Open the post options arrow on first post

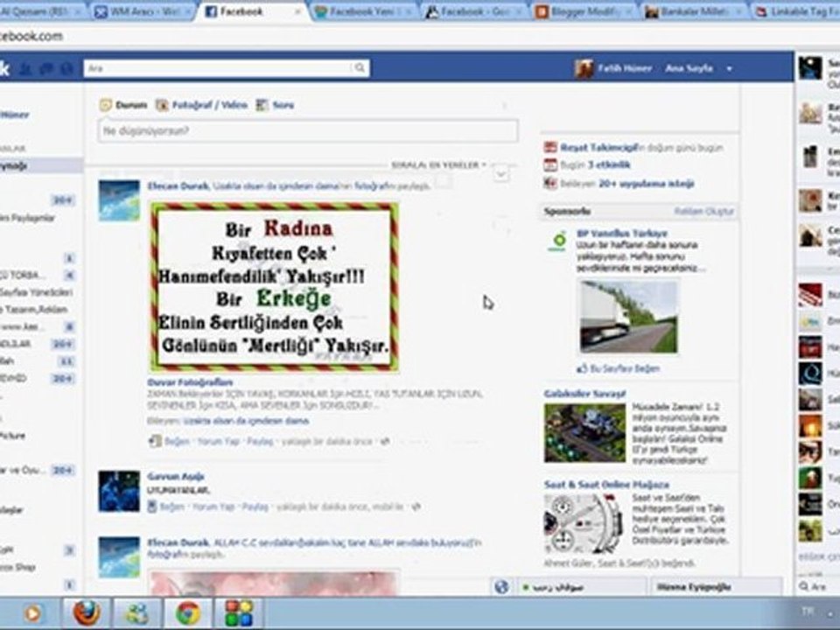tap(500, 174)
